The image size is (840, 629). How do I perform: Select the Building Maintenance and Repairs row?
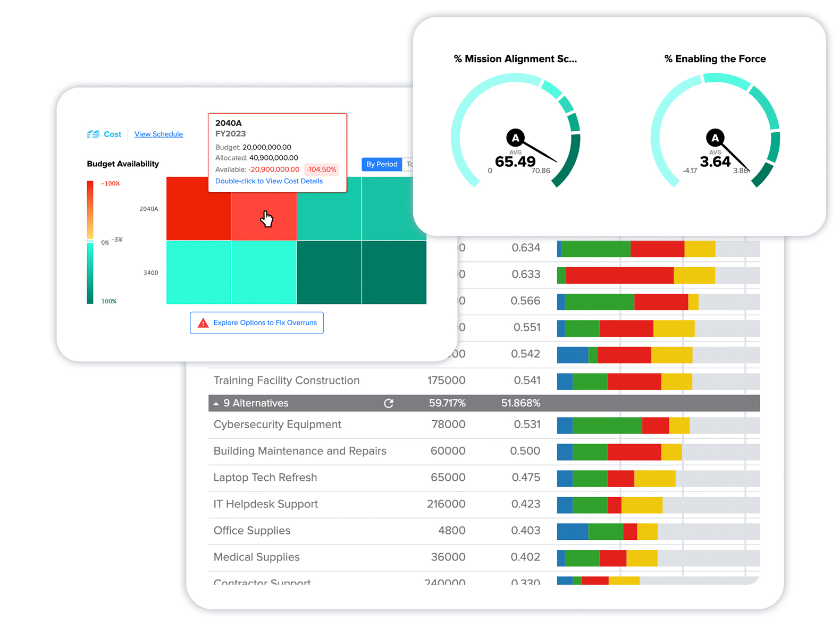click(x=299, y=451)
